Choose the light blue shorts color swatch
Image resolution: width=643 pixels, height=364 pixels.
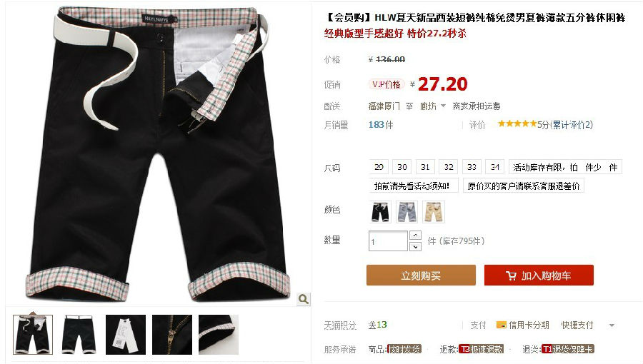[x=407, y=212]
